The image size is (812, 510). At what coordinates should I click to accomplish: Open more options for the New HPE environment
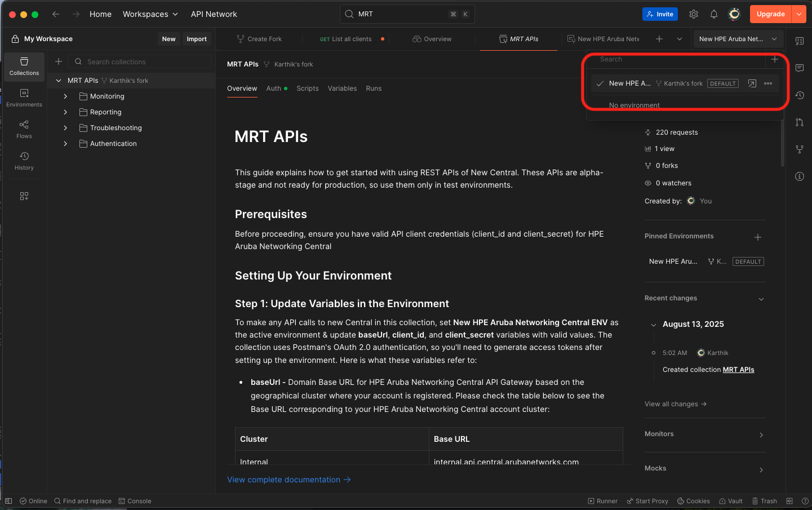[x=768, y=83]
